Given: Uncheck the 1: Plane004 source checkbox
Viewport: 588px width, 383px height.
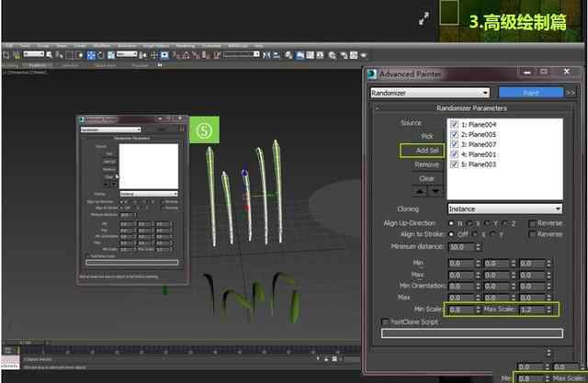Looking at the screenshot, I should [454, 123].
